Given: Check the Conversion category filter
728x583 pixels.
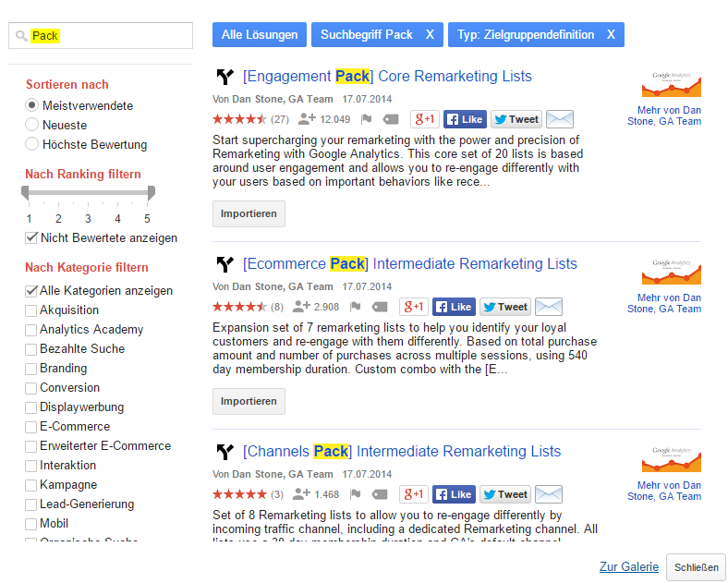Looking at the screenshot, I should (30, 388).
